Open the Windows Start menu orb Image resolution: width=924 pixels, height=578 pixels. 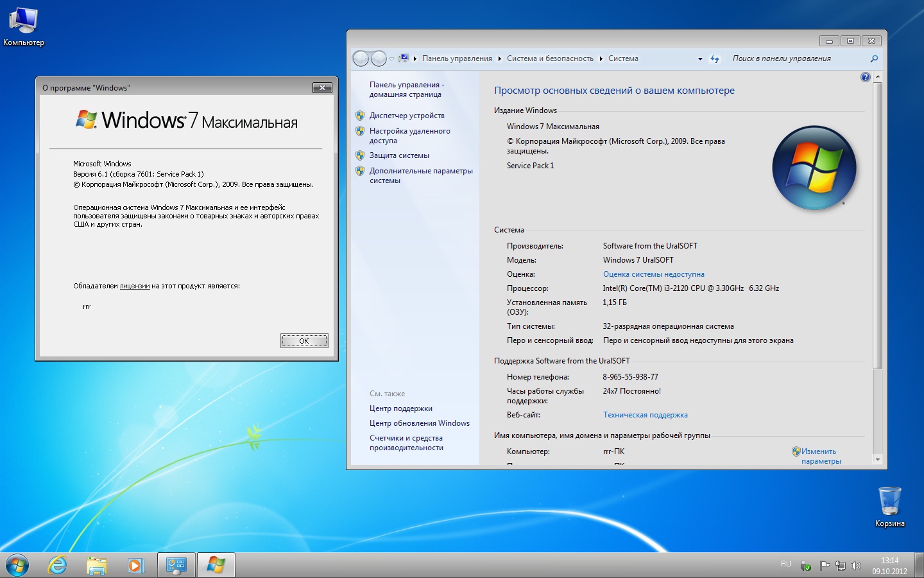pyautogui.click(x=17, y=565)
